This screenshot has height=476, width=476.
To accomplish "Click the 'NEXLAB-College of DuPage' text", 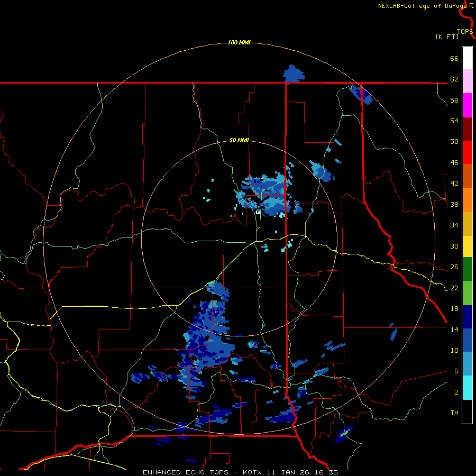I will coord(423,6).
